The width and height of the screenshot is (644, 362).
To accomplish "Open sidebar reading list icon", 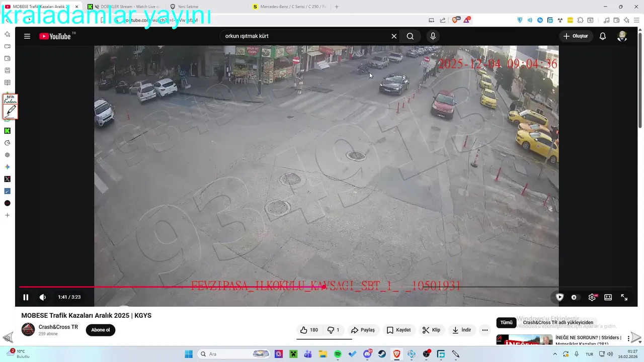I will point(7,82).
